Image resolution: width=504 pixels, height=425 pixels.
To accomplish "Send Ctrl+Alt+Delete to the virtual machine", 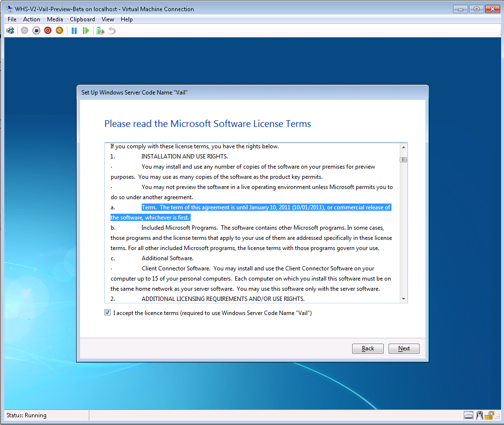I will [x=10, y=31].
